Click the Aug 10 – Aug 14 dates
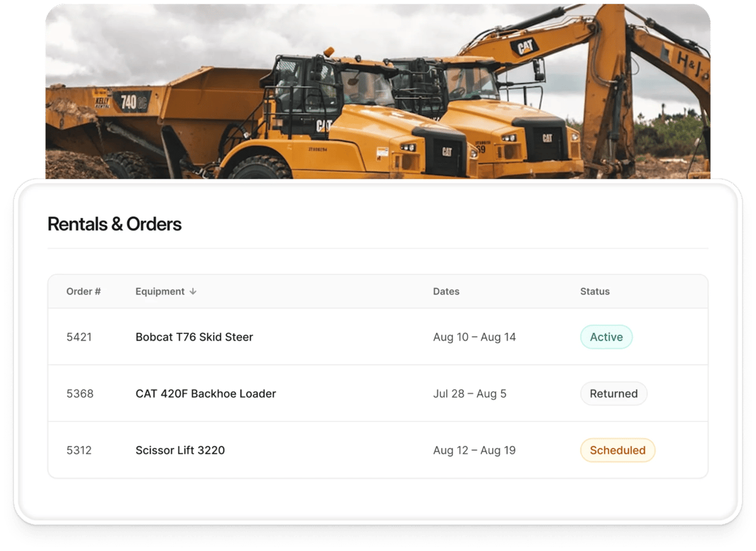 tap(474, 337)
